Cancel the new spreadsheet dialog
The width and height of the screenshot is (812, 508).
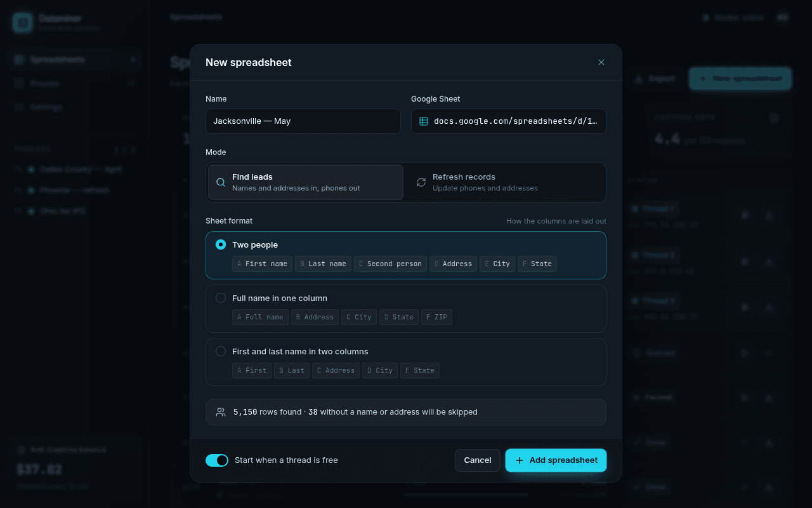coord(478,460)
